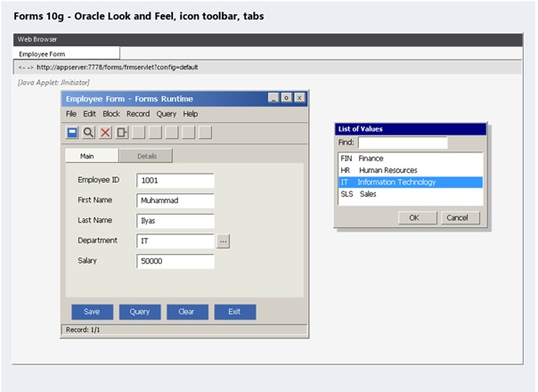The height and width of the screenshot is (392, 538).
Task: Open the Block menu
Action: (x=111, y=114)
